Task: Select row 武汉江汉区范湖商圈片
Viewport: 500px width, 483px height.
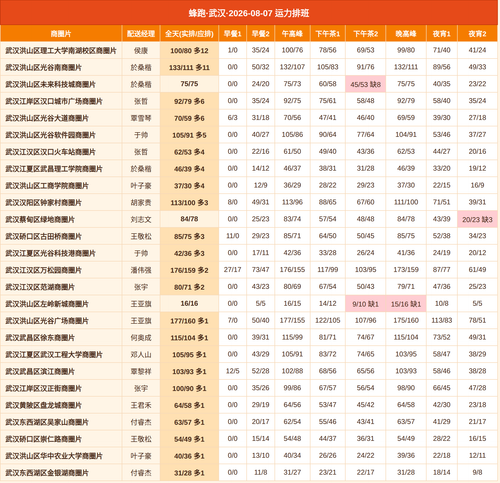Action: coord(249,287)
